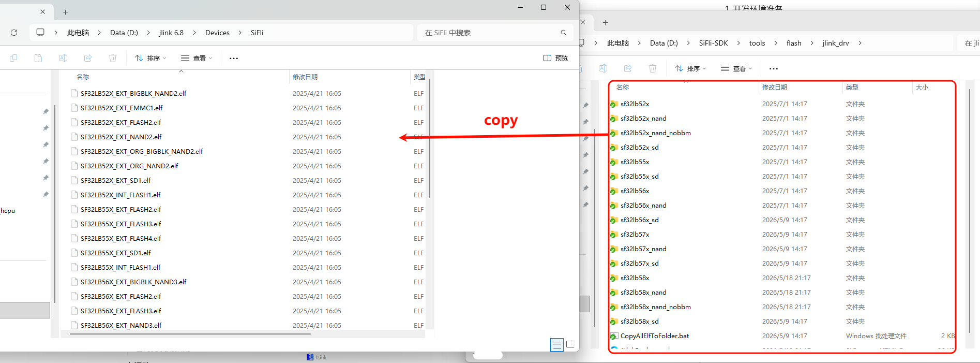Select the sf32lb58x_nand folder
This screenshot has height=363, width=980.
tap(643, 293)
